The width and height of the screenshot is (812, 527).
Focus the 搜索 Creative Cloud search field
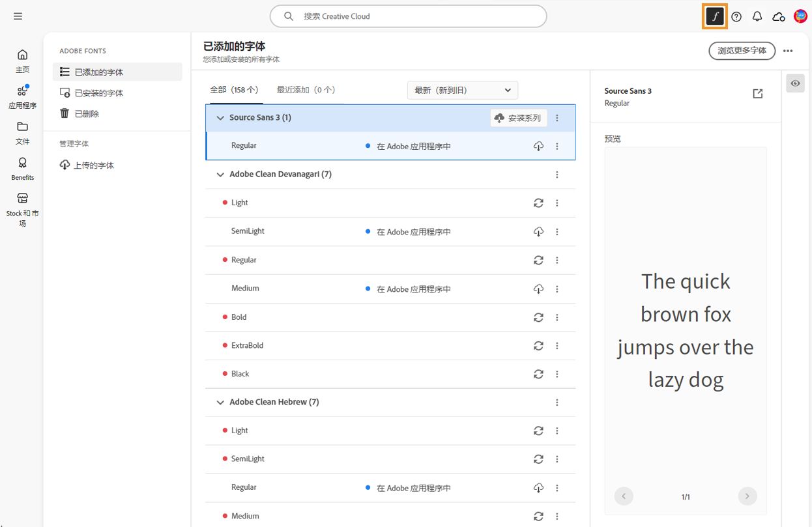tap(408, 16)
